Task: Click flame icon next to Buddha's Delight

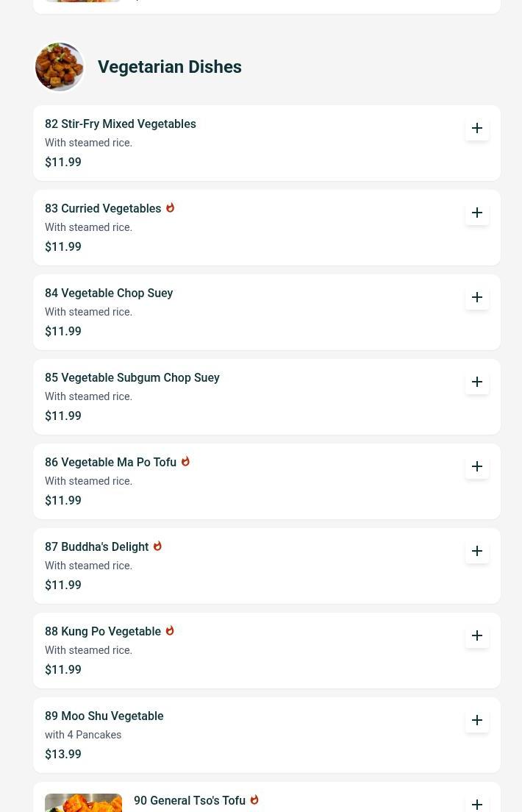Action: pos(157,546)
